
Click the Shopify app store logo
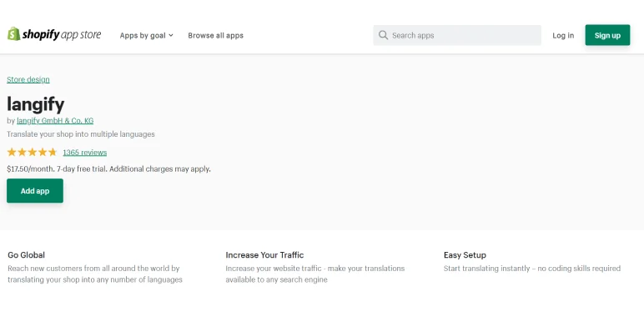tap(54, 34)
